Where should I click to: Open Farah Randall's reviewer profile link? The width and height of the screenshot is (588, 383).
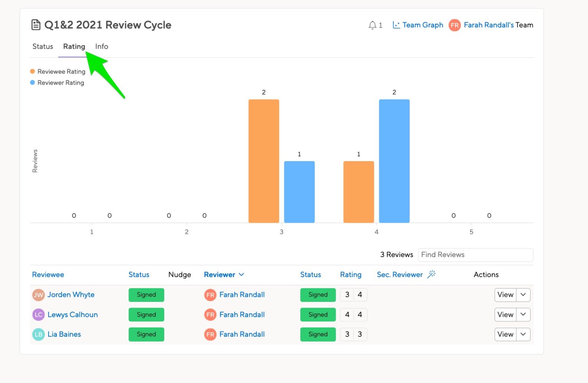tap(242, 295)
